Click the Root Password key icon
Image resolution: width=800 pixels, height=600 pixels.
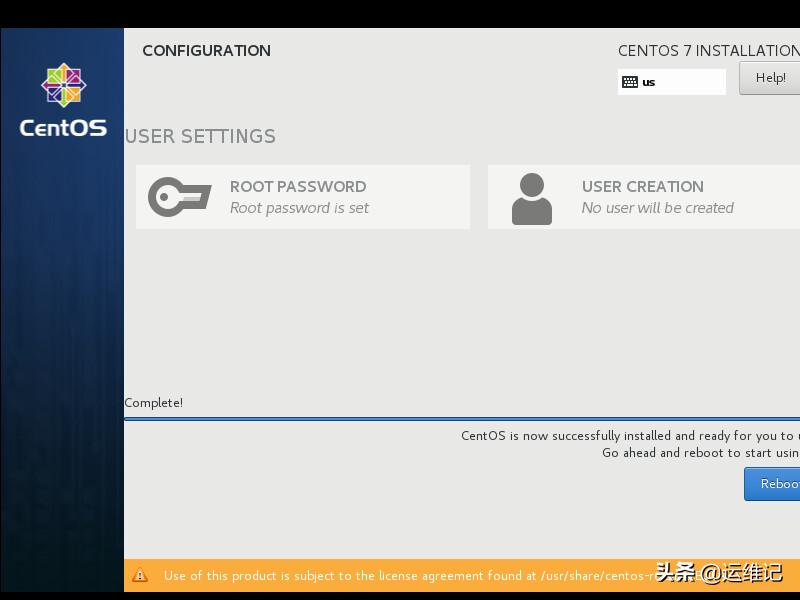click(180, 197)
